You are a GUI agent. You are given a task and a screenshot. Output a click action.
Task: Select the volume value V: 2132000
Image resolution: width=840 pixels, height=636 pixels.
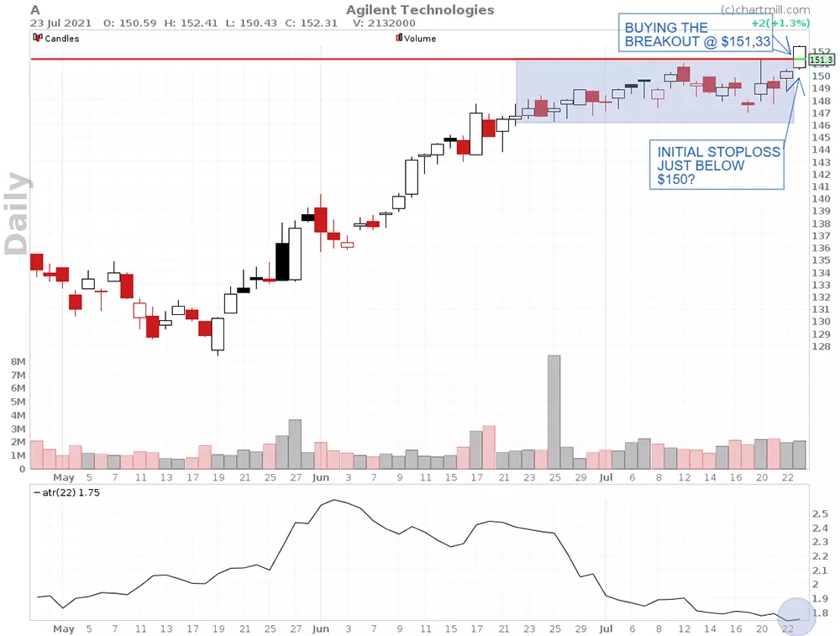[384, 23]
